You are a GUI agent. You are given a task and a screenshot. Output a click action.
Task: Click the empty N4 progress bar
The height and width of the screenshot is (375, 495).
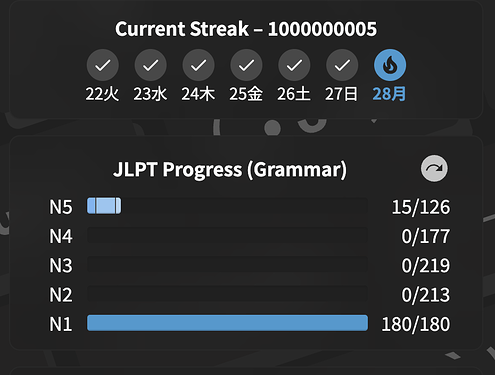[x=227, y=235]
